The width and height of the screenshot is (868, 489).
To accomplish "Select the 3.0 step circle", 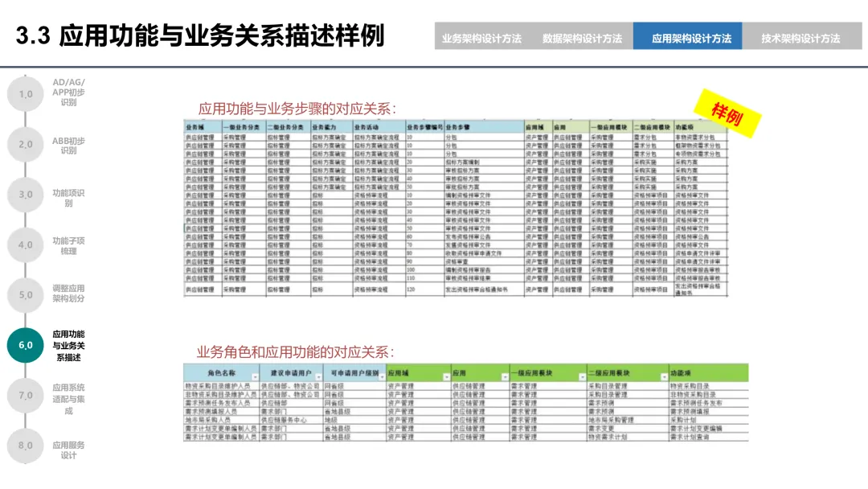I will (x=26, y=195).
